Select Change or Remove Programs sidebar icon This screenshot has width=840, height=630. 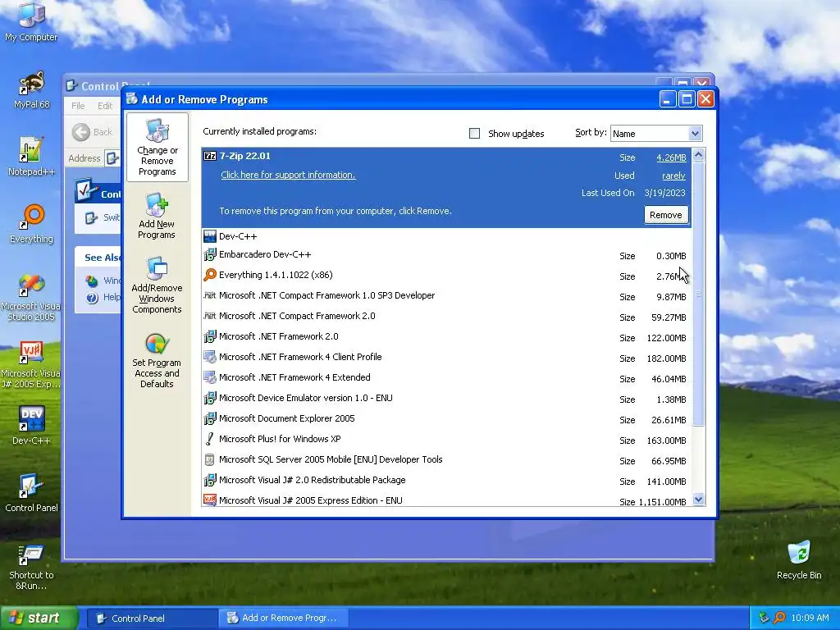tap(157, 148)
